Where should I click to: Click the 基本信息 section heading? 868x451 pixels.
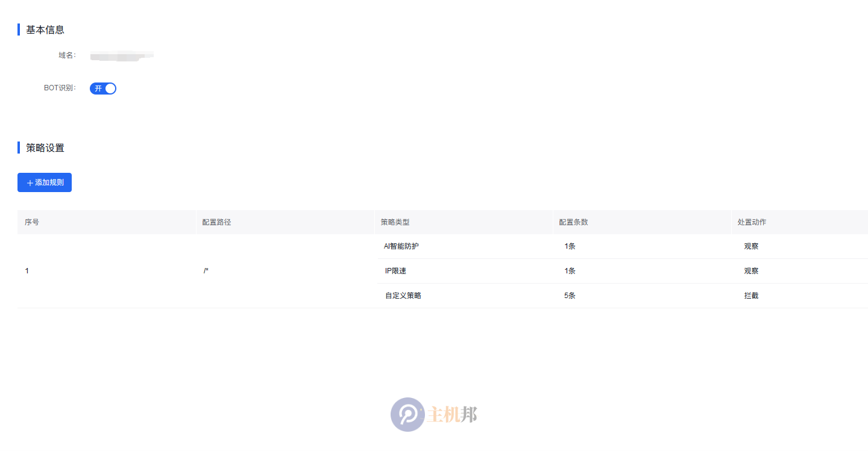tap(45, 30)
